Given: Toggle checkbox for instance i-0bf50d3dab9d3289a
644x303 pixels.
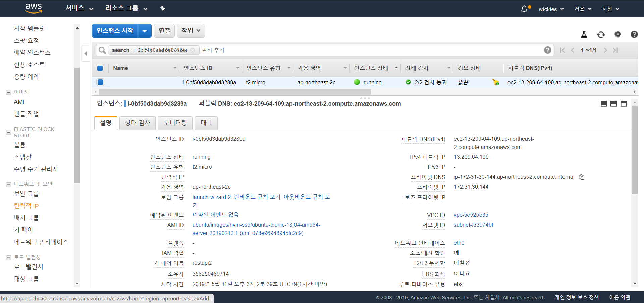Looking at the screenshot, I should click(100, 82).
